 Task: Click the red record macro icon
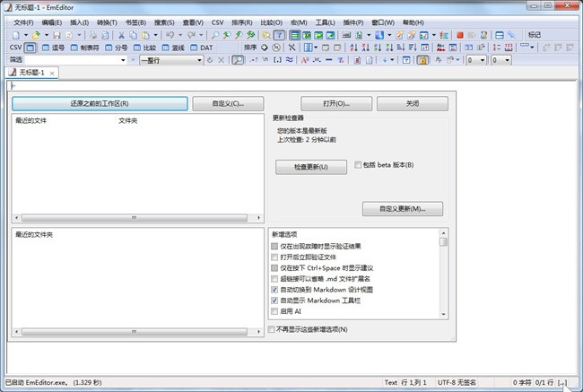tap(459, 35)
